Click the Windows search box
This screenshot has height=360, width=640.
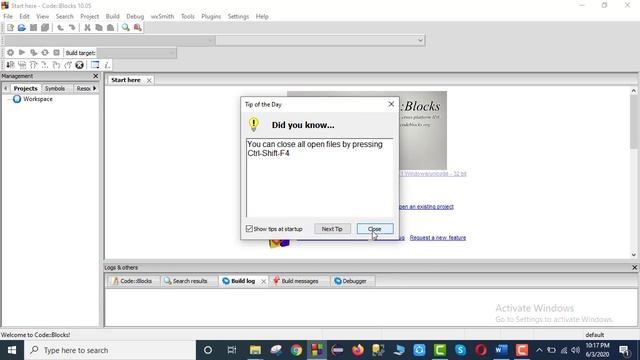pyautogui.click(x=110, y=350)
